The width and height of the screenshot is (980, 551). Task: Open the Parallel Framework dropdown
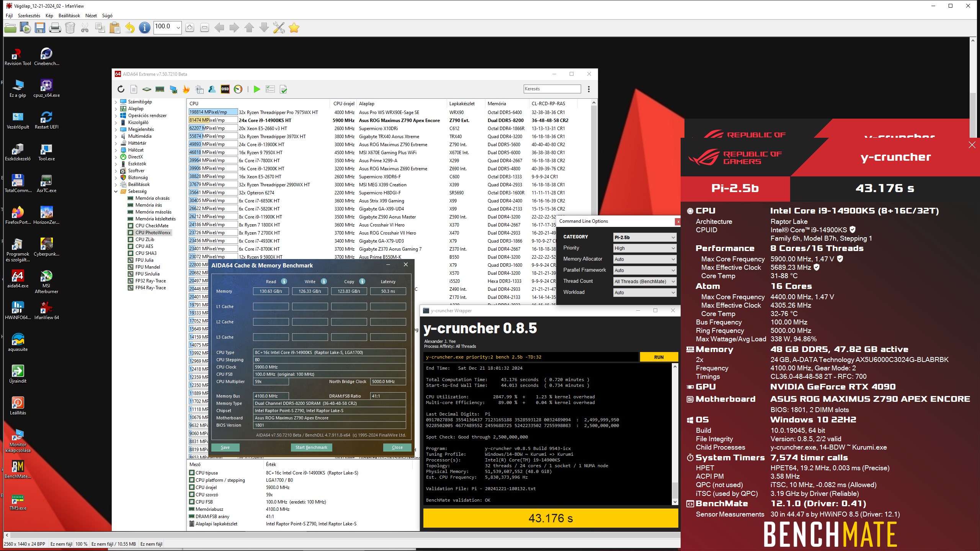[645, 271]
